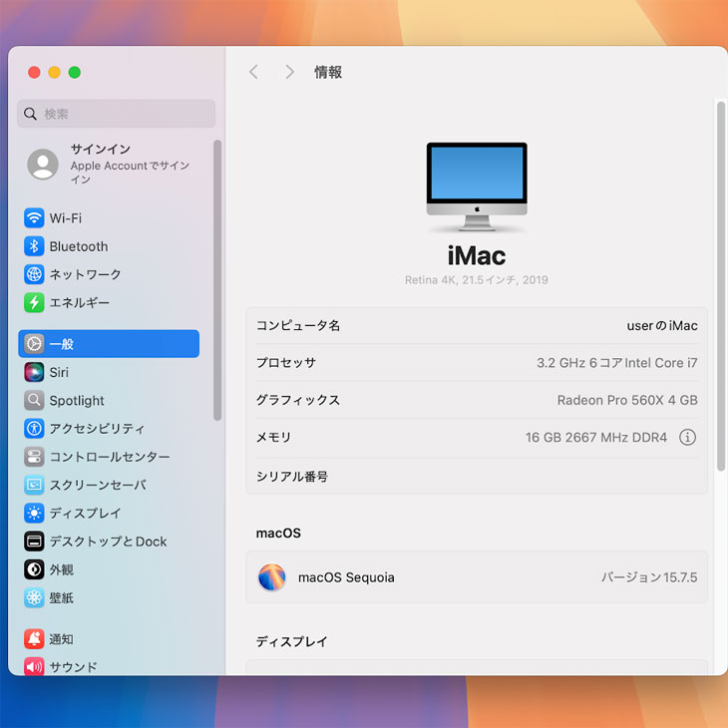Open アクセシビリティ icon
This screenshot has width=728, height=728.
[x=34, y=428]
